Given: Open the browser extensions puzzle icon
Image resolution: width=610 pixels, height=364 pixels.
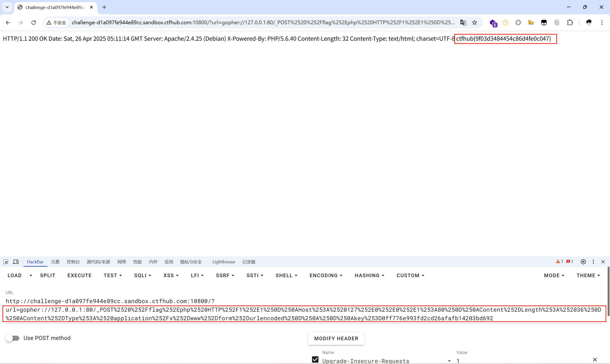Looking at the screenshot, I should 570,23.
